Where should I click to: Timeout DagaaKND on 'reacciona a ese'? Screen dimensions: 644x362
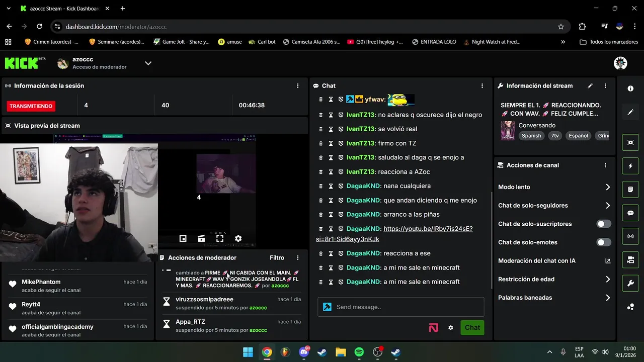click(x=331, y=253)
